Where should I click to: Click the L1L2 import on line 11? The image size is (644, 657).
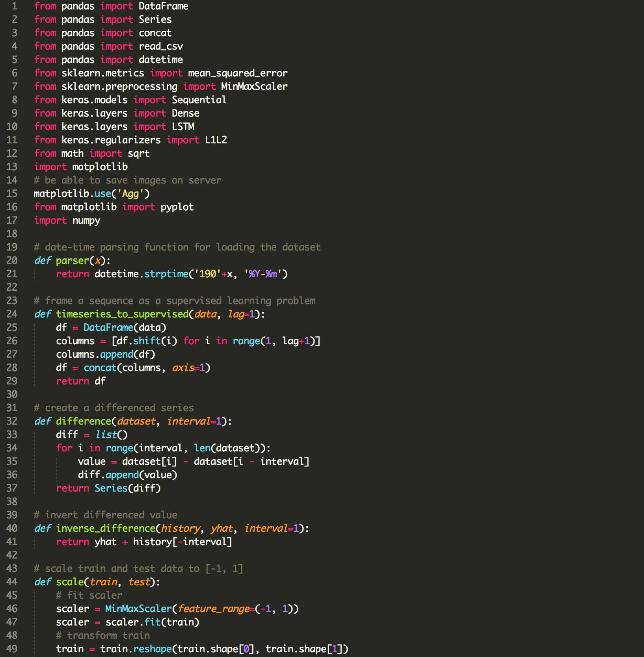216,140
